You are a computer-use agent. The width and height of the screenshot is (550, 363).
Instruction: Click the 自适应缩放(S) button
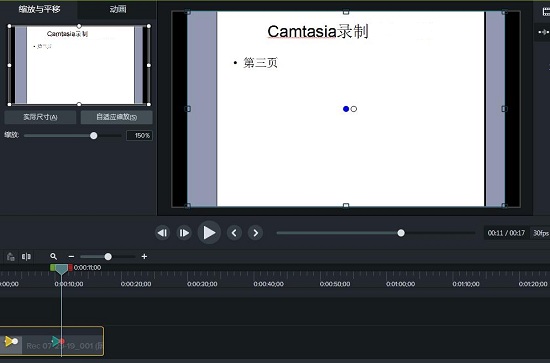[116, 117]
